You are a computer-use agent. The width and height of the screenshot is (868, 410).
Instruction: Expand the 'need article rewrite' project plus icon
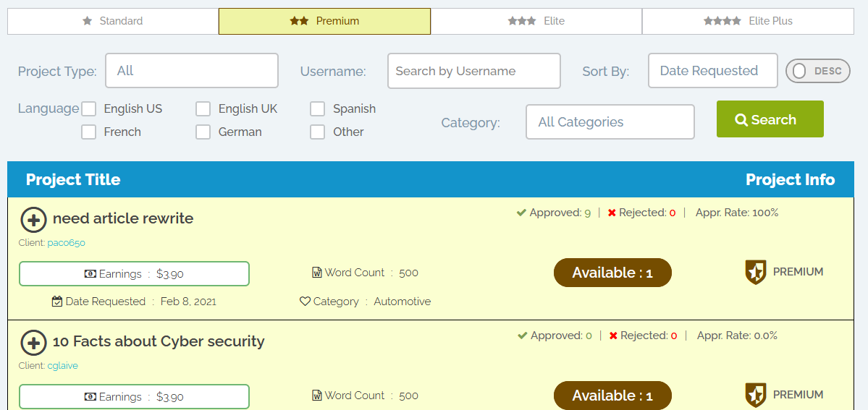coord(33,220)
